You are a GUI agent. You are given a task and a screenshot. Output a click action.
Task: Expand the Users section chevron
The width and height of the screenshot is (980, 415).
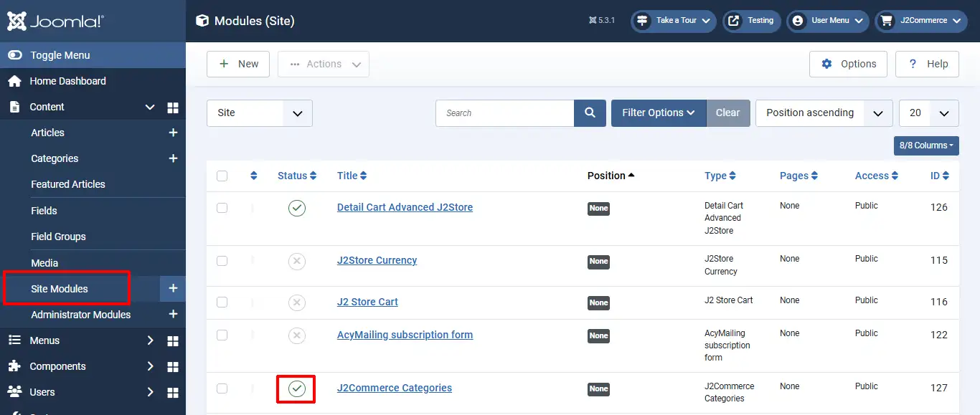coord(150,392)
